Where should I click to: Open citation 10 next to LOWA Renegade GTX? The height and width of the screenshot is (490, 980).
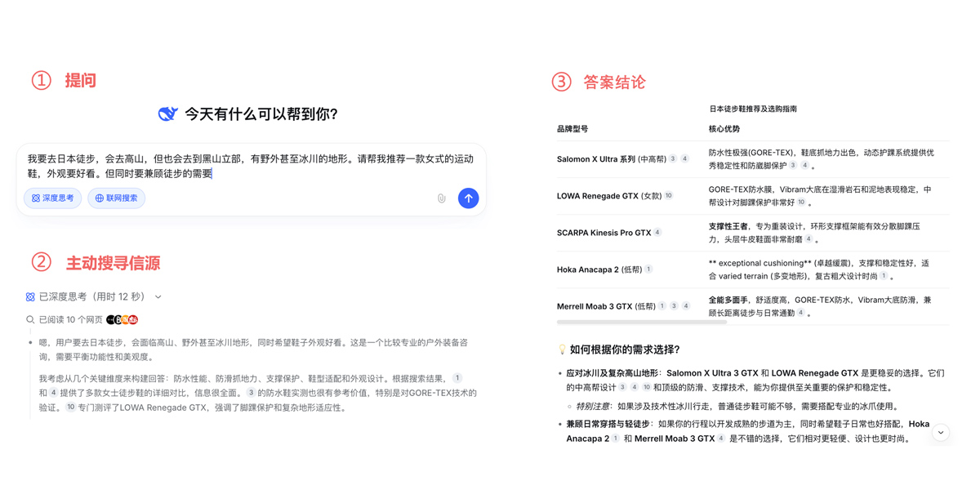pyautogui.click(x=668, y=196)
